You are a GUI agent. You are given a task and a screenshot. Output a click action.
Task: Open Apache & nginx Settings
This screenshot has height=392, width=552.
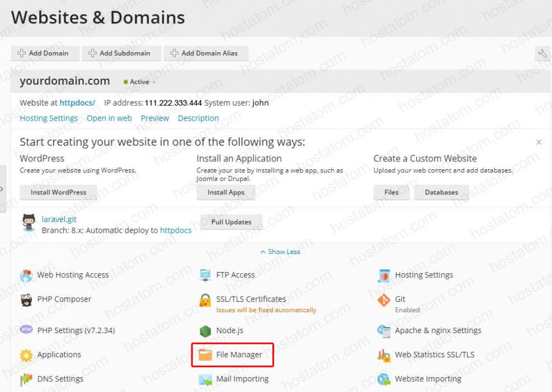tap(438, 330)
